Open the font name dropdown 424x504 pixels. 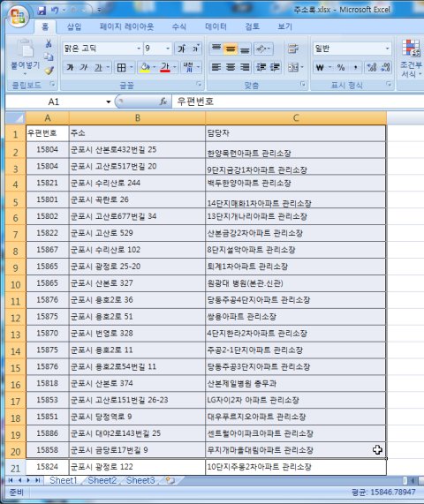(x=139, y=49)
